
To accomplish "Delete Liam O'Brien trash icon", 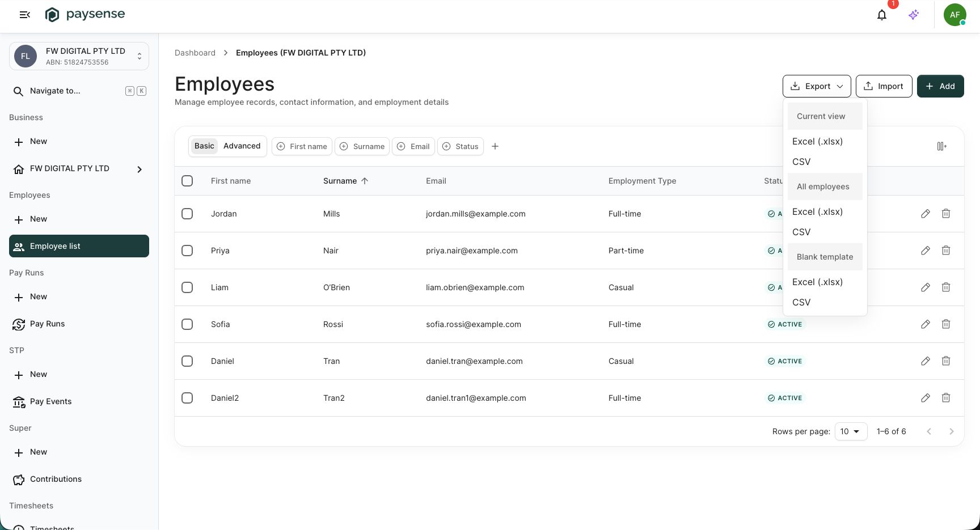I will click(x=946, y=287).
